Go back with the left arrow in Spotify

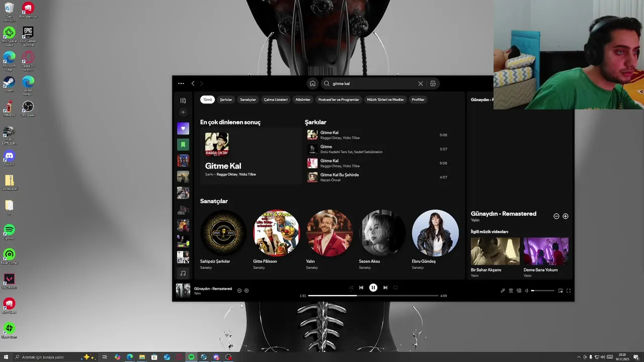point(193,83)
